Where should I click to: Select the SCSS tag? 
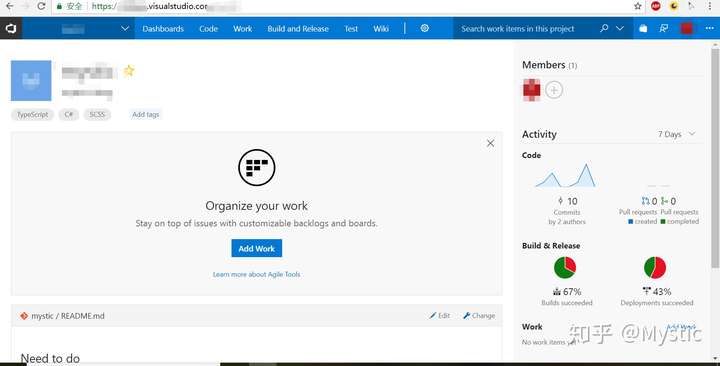tap(97, 114)
